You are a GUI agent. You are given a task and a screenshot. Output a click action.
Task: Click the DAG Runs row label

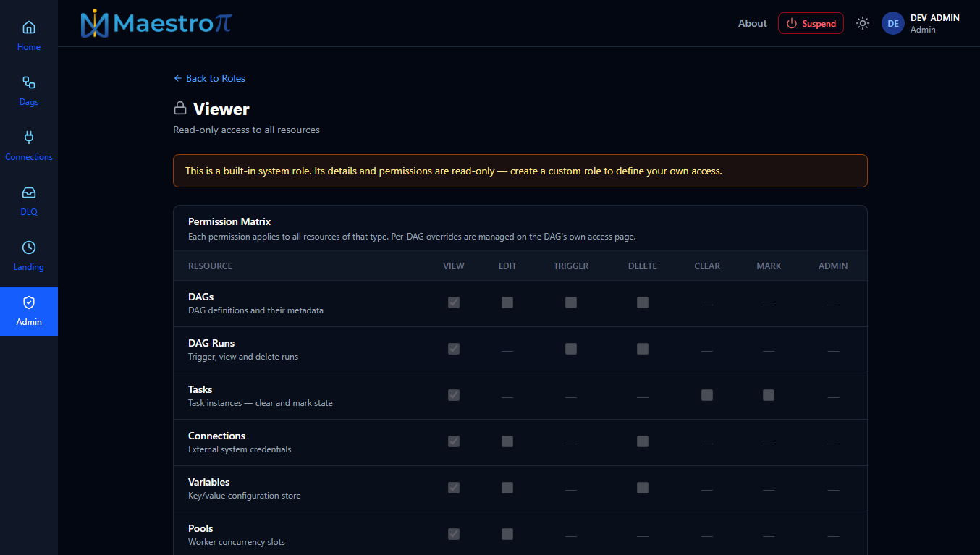tap(211, 343)
